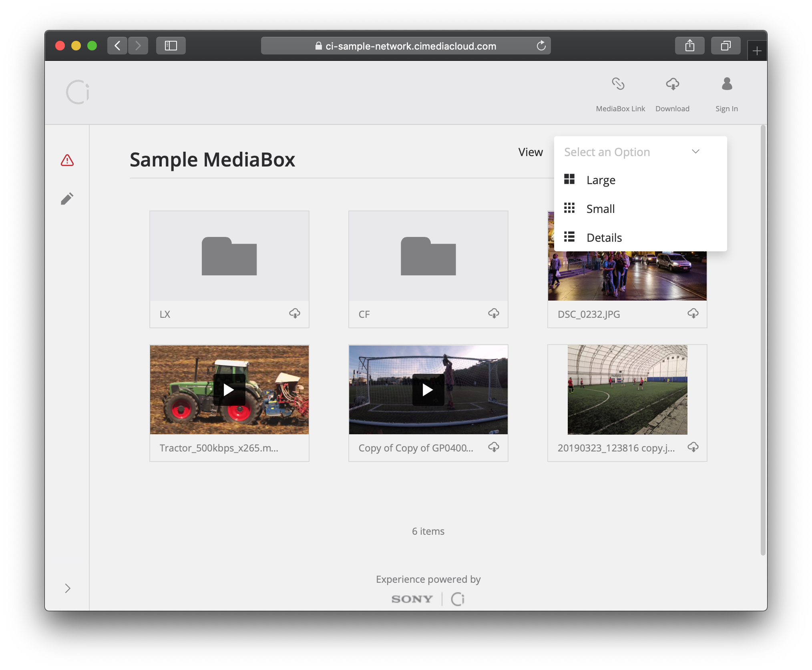The width and height of the screenshot is (812, 670).
Task: Choose Small view option
Action: [x=600, y=209]
